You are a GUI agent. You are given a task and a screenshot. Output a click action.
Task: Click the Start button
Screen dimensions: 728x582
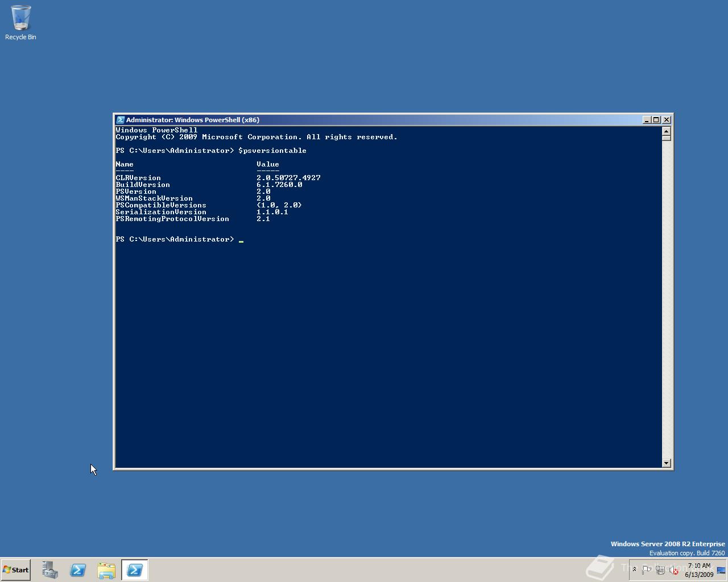pos(16,570)
